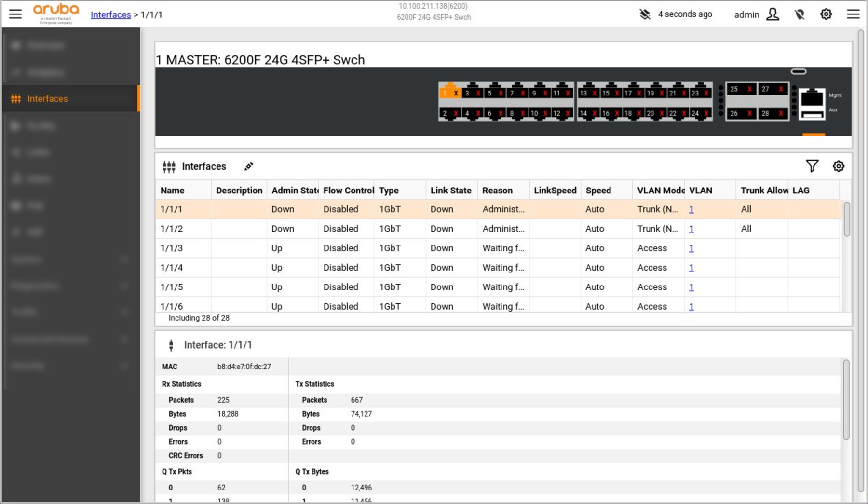Select SFP+ port 28 on faceplate
The width and height of the screenshot is (868, 504).
pyautogui.click(x=773, y=113)
